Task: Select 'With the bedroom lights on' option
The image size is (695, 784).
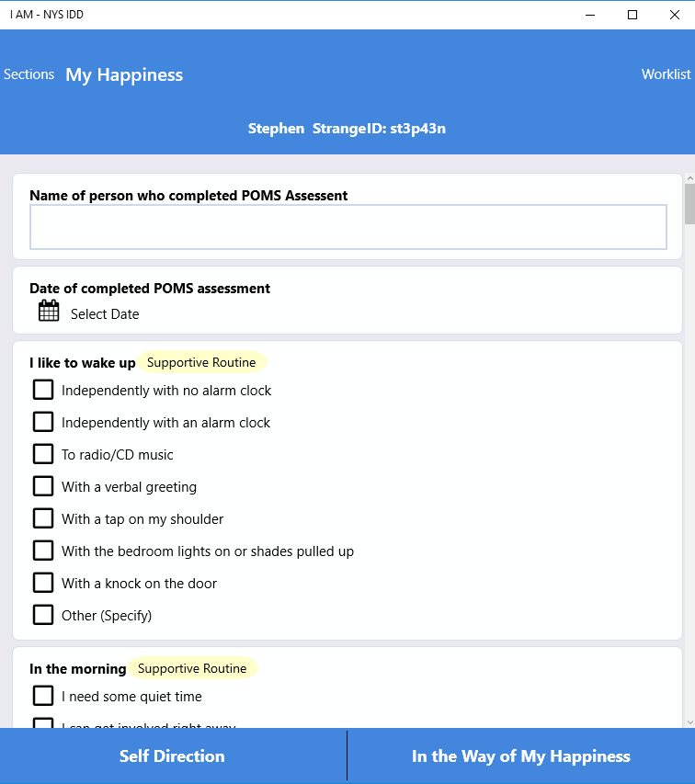Action: pos(43,551)
